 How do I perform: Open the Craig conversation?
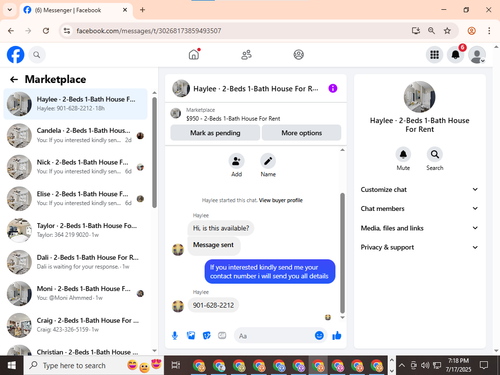click(x=75, y=325)
